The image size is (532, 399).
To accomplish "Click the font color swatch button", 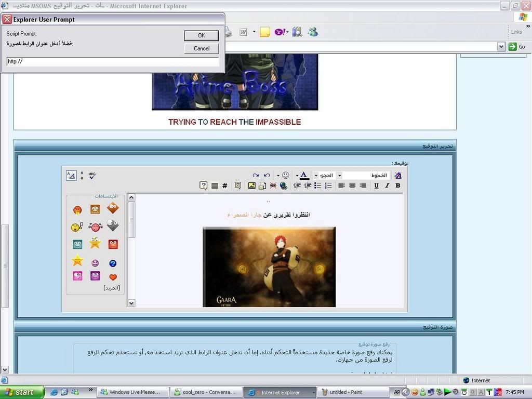I will (x=304, y=176).
